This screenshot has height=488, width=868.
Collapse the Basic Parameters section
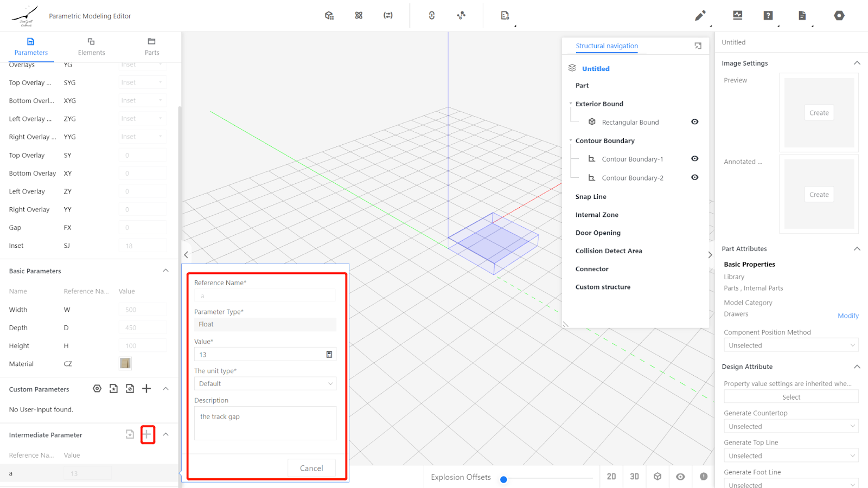tap(165, 271)
